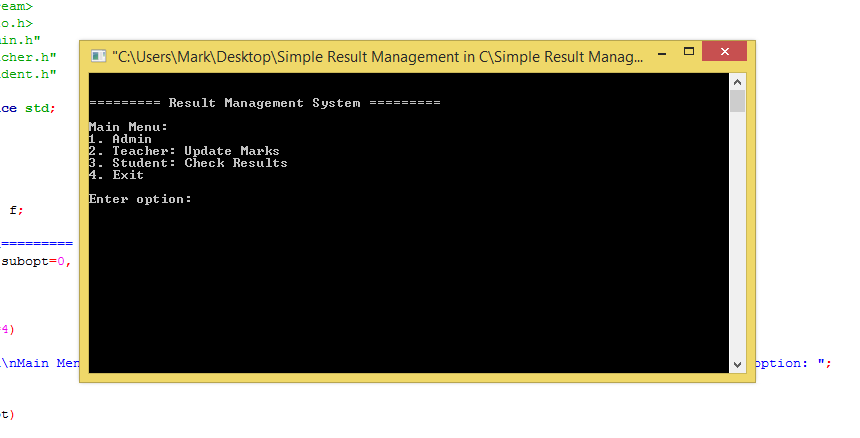Minimize the console window
This screenshot has width=860, height=438.
tap(662, 53)
